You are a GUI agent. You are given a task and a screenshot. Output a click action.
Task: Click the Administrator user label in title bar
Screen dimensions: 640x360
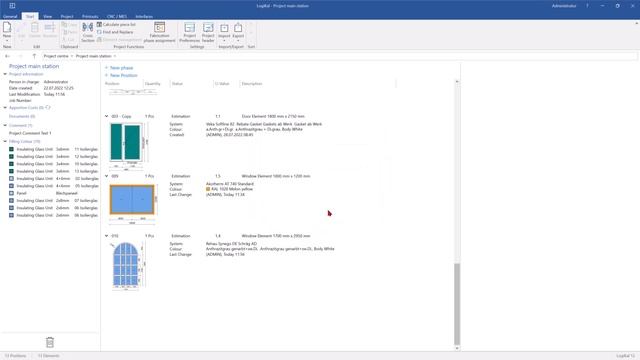click(564, 6)
